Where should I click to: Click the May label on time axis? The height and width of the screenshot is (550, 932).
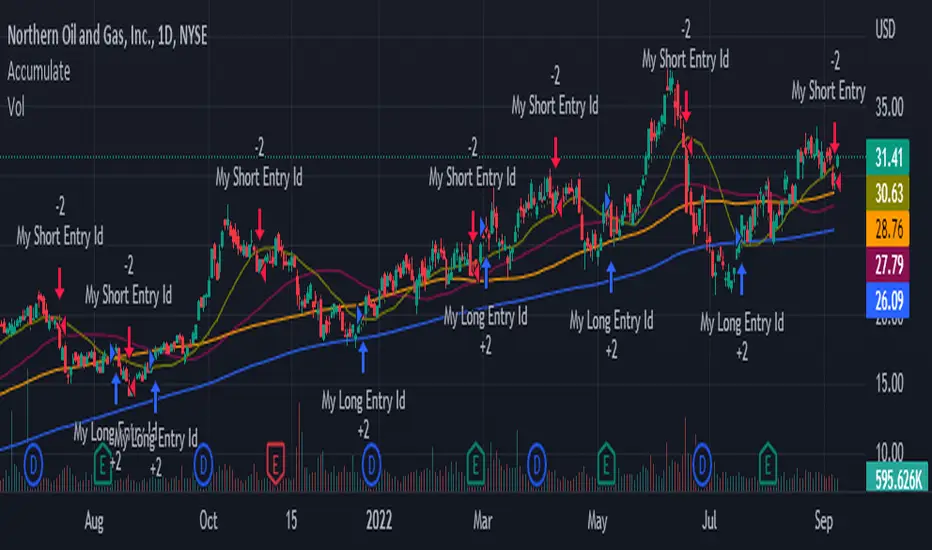click(597, 521)
